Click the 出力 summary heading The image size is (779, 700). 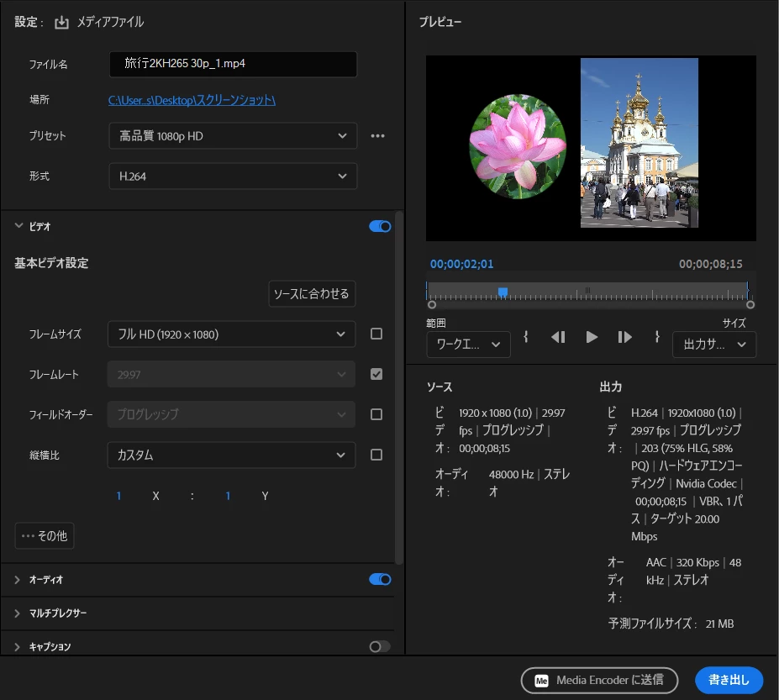(x=611, y=387)
